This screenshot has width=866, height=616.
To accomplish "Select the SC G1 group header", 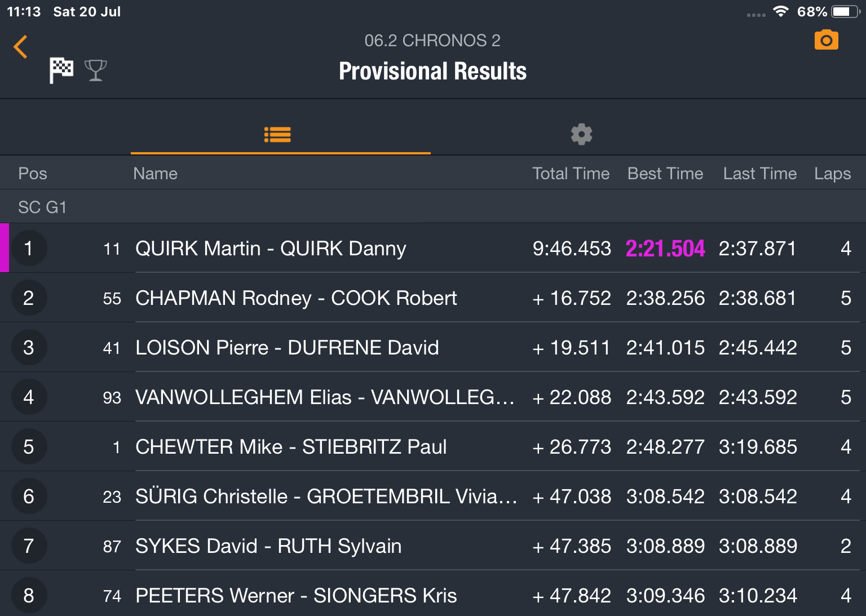I will click(433, 207).
